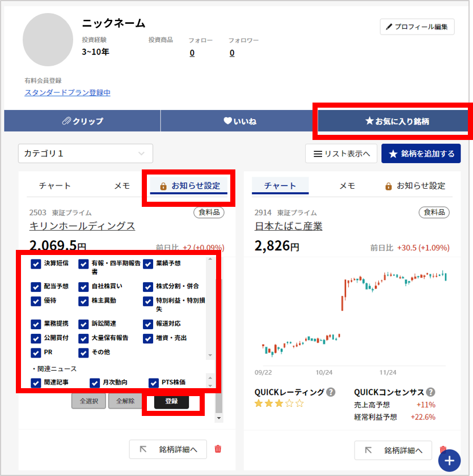This screenshot has height=476, width=473.
Task: Click the gray profile avatar circle
Action: tap(48, 39)
